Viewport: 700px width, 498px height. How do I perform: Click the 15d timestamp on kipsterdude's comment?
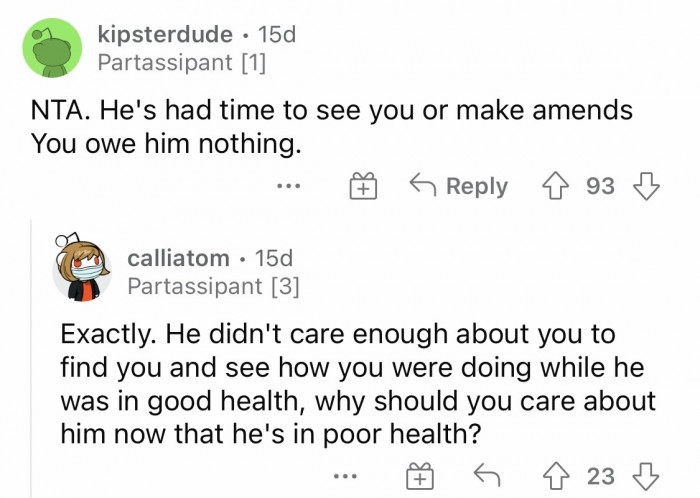[x=277, y=35]
